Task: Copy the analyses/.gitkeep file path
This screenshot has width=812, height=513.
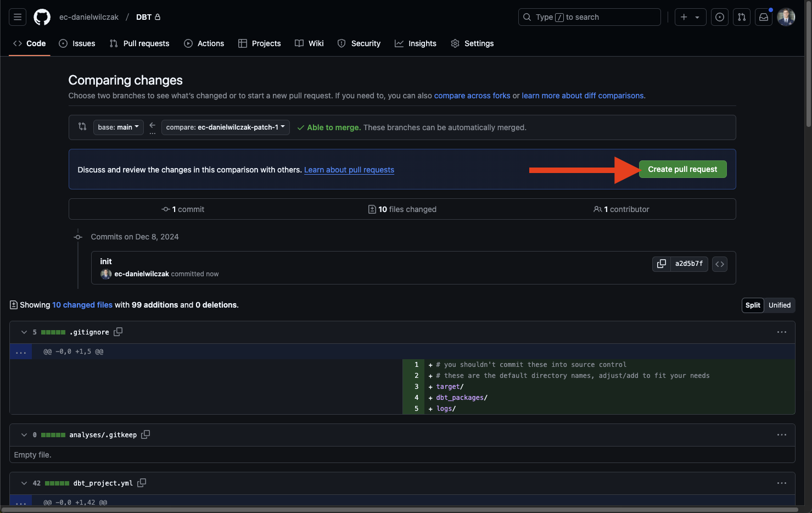Action: click(145, 434)
